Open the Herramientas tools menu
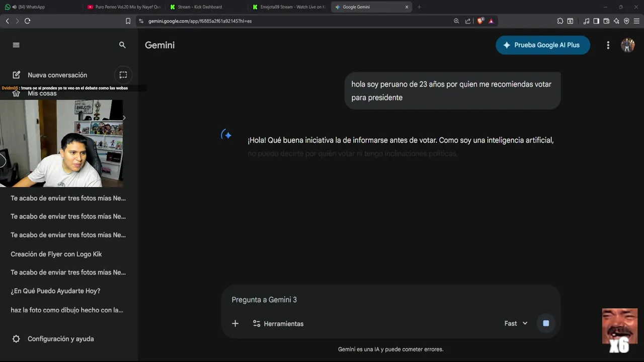644x362 pixels. click(x=278, y=323)
